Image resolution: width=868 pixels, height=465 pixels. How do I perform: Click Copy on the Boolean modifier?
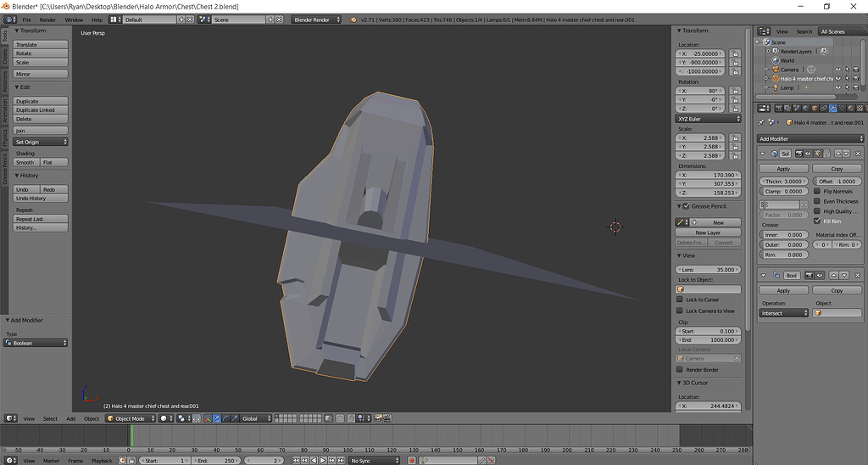click(837, 290)
